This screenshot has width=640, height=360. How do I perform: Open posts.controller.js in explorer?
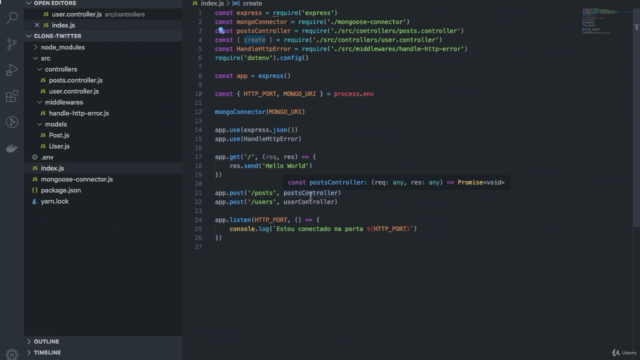[76, 80]
